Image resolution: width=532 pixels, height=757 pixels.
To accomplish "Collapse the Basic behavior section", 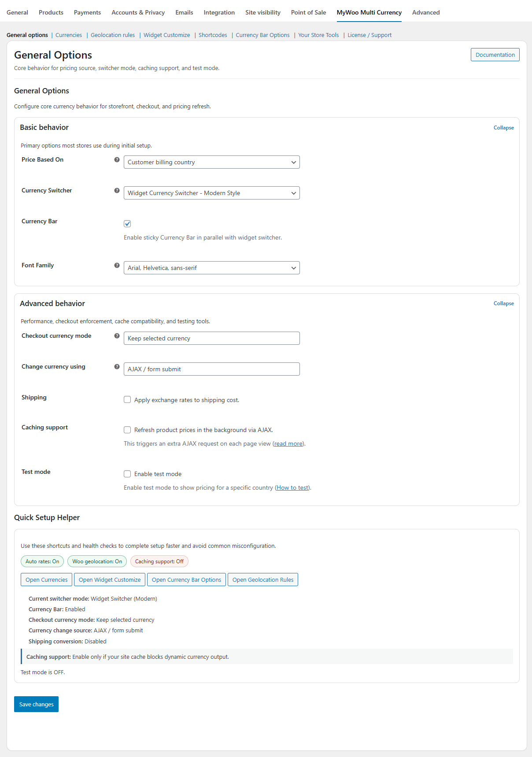I will [503, 128].
